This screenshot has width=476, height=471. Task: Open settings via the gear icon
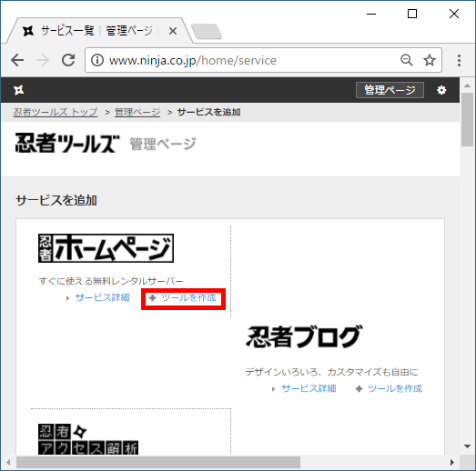(x=441, y=90)
